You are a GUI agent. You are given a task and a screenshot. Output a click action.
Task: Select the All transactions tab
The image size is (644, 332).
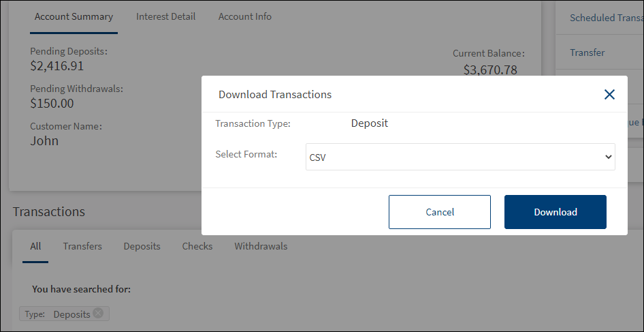click(35, 247)
